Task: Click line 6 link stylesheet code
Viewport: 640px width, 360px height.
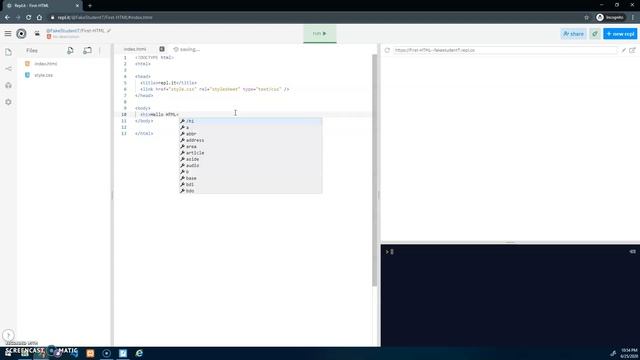Action: [x=215, y=89]
